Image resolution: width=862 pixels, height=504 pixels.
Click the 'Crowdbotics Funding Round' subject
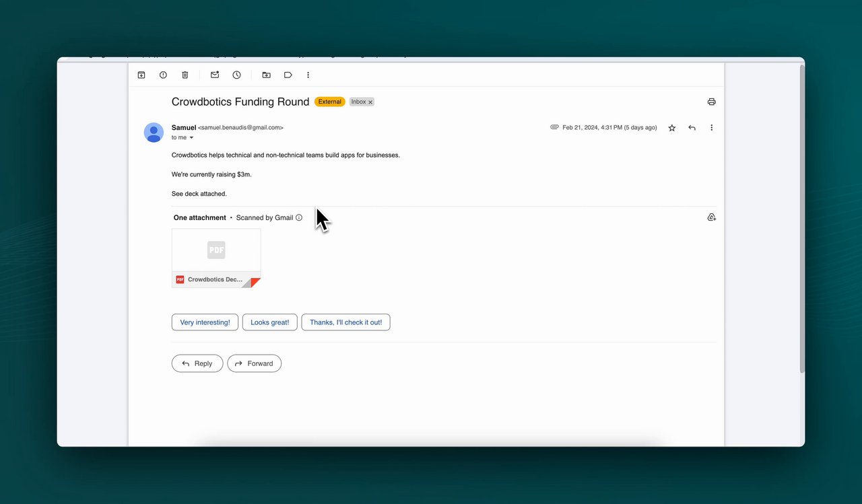point(240,102)
